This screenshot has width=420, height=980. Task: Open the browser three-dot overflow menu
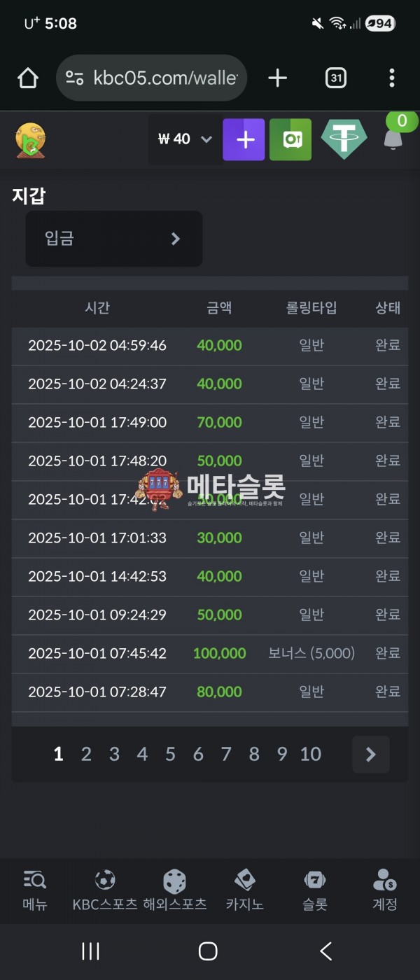391,78
